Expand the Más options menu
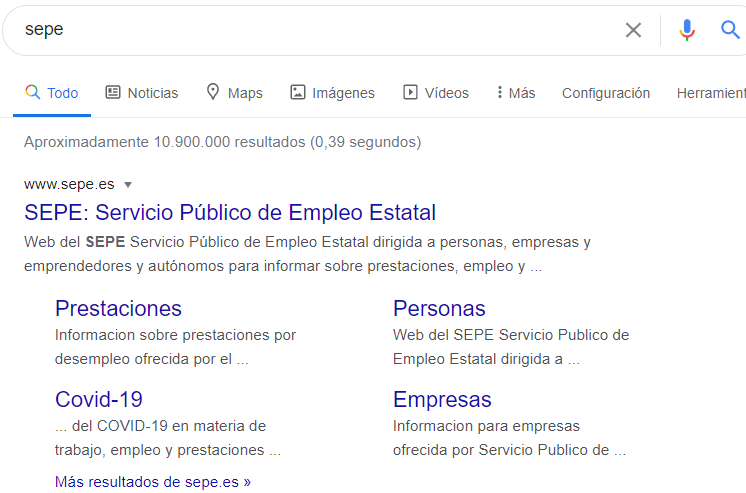Image resolution: width=746 pixels, height=493 pixels. pyautogui.click(x=515, y=93)
